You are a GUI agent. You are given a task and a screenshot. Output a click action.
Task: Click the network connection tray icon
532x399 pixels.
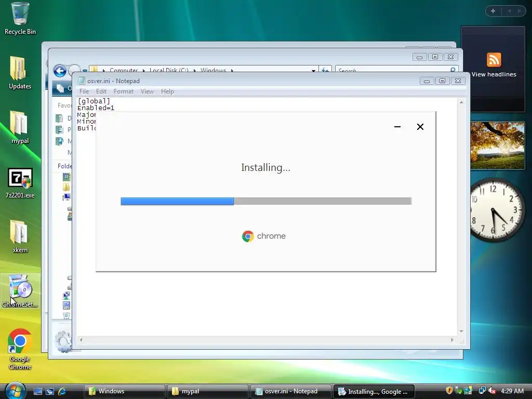point(482,391)
